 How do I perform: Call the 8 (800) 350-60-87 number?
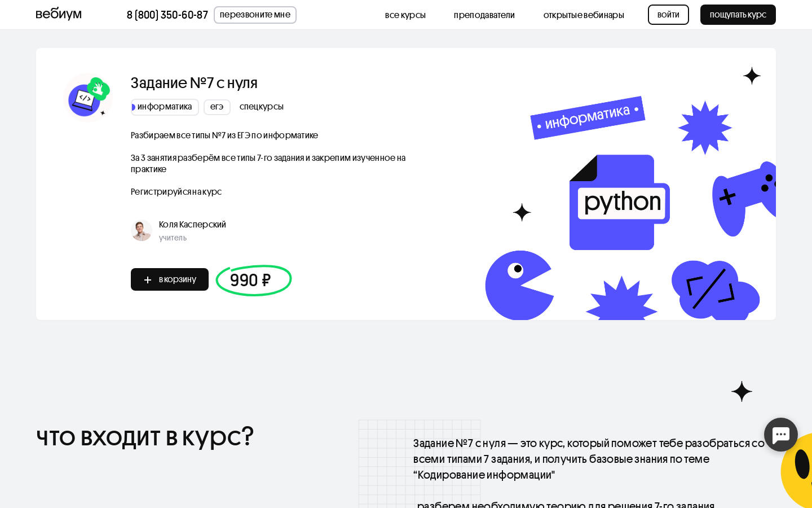tap(167, 15)
